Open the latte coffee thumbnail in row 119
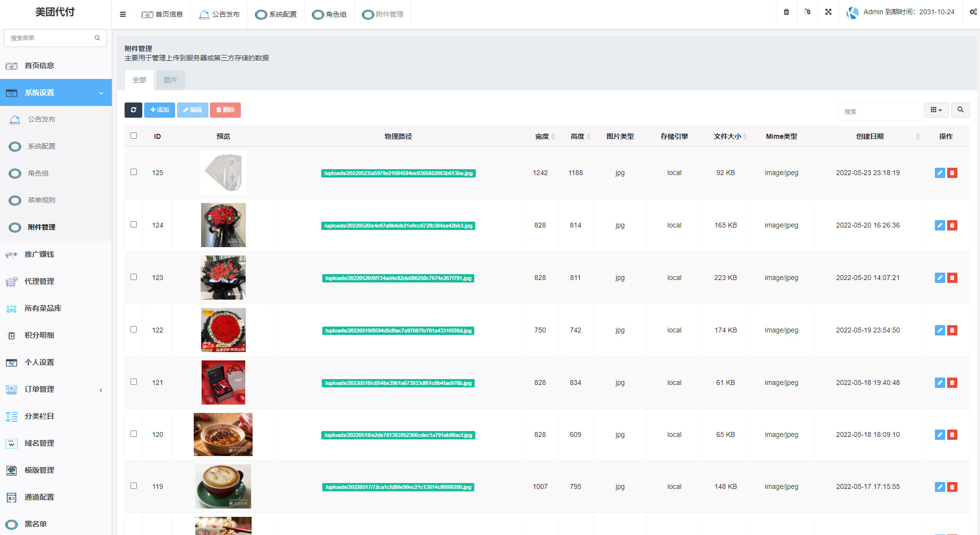The width and height of the screenshot is (980, 535). tap(223, 486)
